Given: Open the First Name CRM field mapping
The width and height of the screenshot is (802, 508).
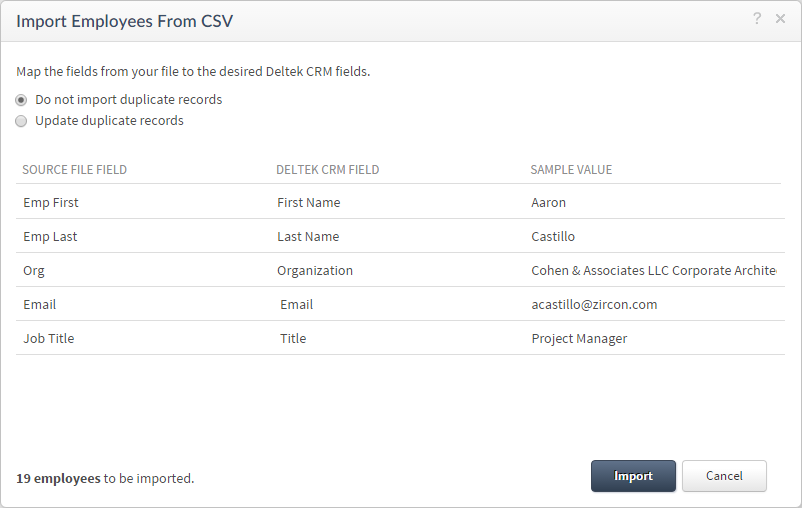Looking at the screenshot, I should point(308,202).
